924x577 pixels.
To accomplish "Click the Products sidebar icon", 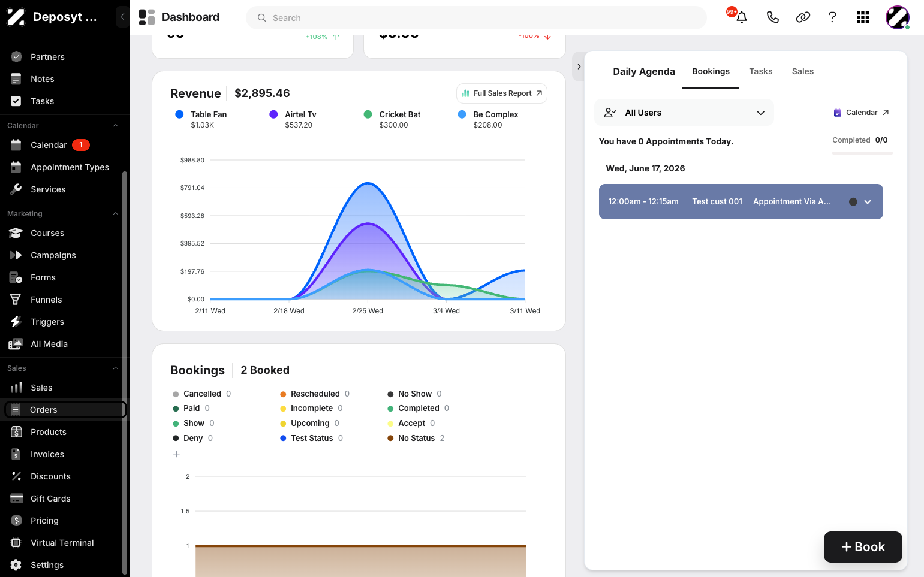I will click(16, 432).
